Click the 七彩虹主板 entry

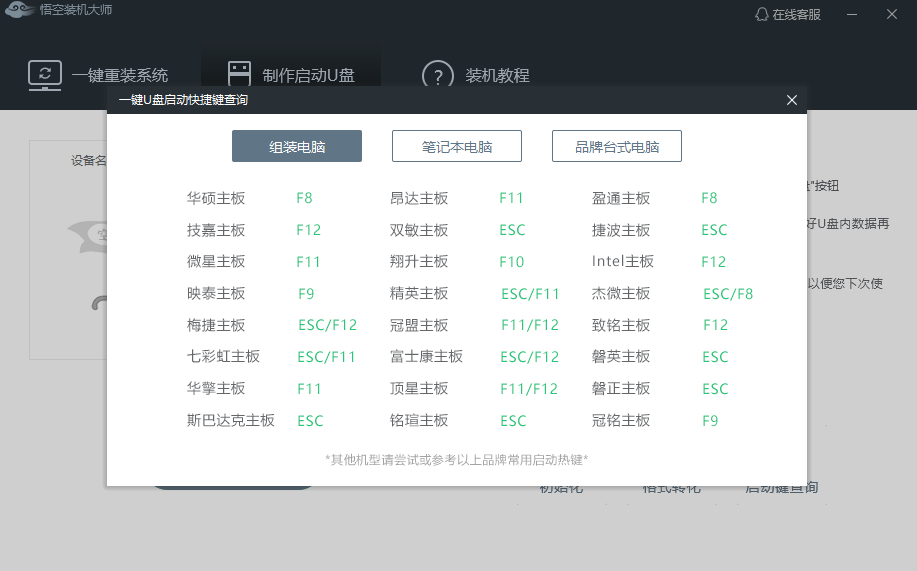223,356
